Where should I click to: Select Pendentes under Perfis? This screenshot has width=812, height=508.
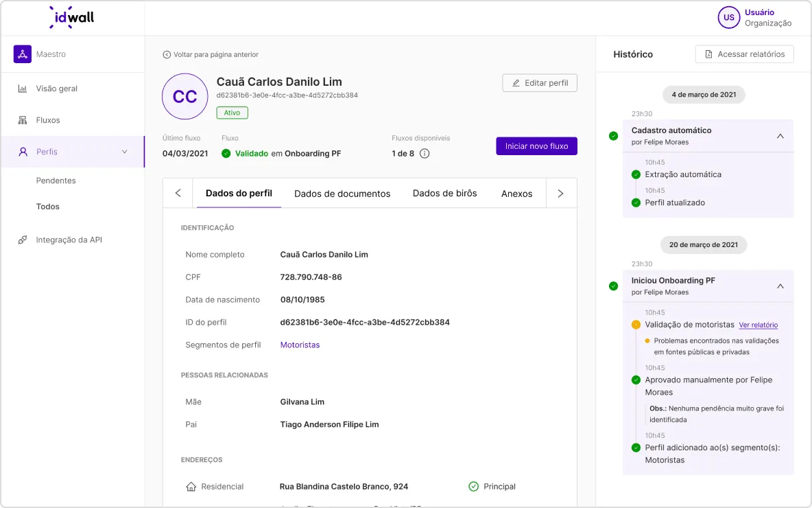[x=56, y=181]
